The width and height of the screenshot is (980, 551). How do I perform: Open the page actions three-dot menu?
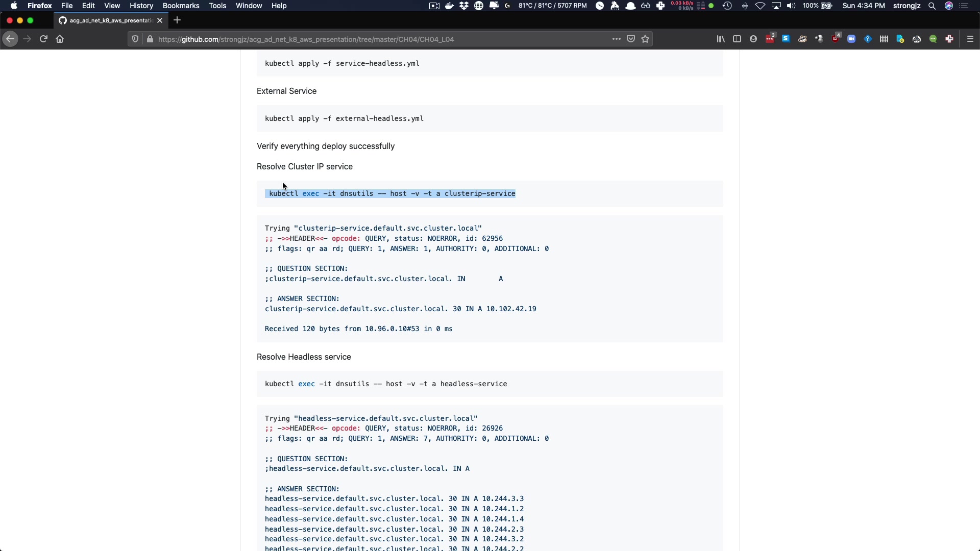click(x=616, y=39)
